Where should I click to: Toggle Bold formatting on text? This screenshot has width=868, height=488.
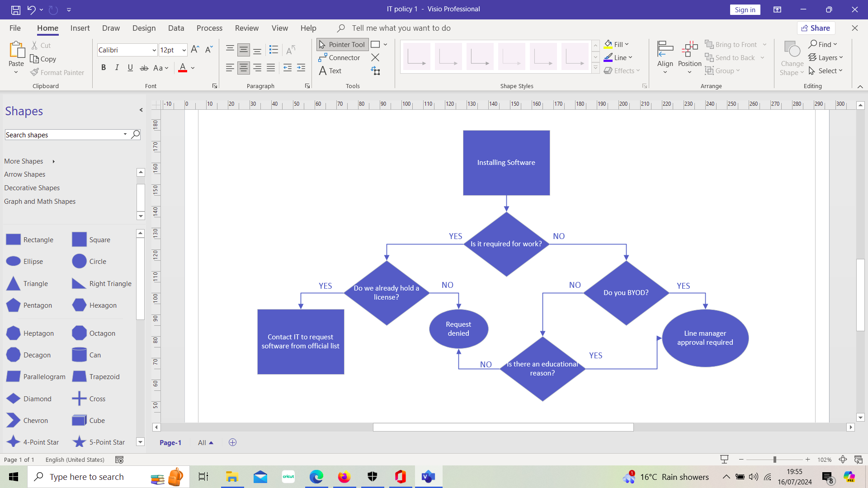click(103, 67)
